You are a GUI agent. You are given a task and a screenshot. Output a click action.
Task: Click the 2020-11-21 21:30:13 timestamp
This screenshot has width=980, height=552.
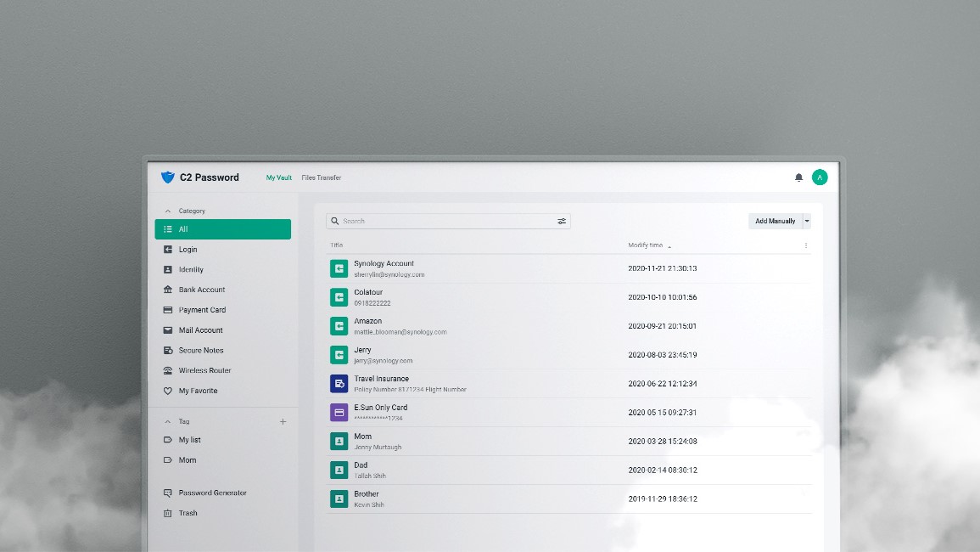(663, 268)
